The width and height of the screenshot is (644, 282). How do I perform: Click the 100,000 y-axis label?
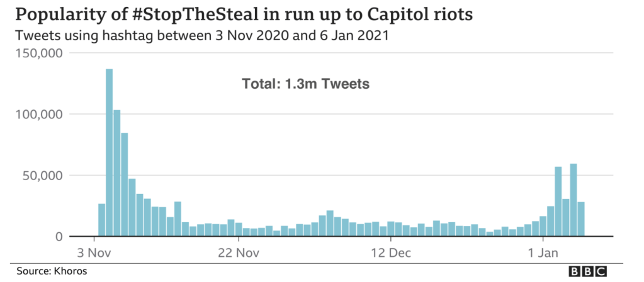(37, 115)
